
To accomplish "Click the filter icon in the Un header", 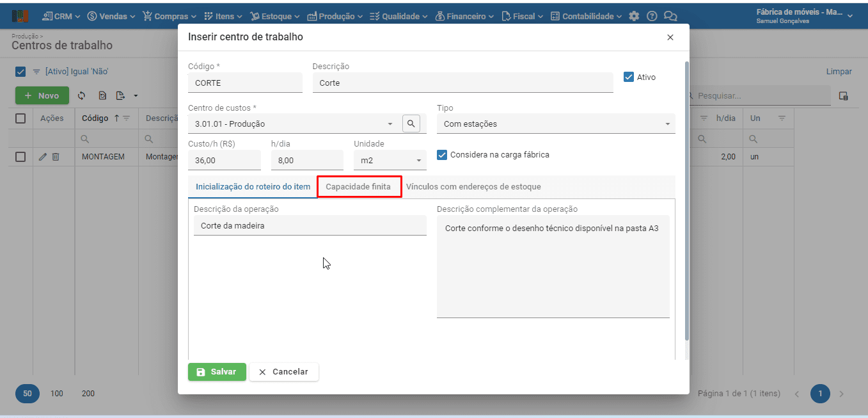I will pyautogui.click(x=782, y=118).
